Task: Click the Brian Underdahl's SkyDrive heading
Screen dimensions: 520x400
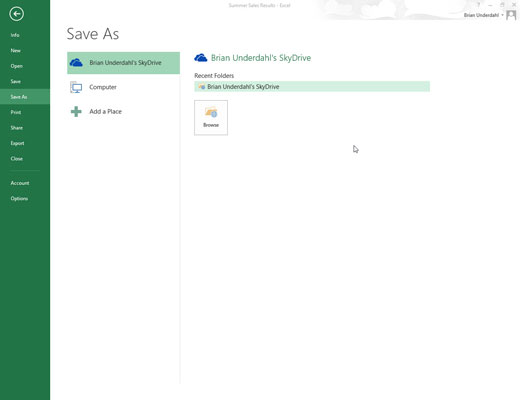Action: (261, 58)
